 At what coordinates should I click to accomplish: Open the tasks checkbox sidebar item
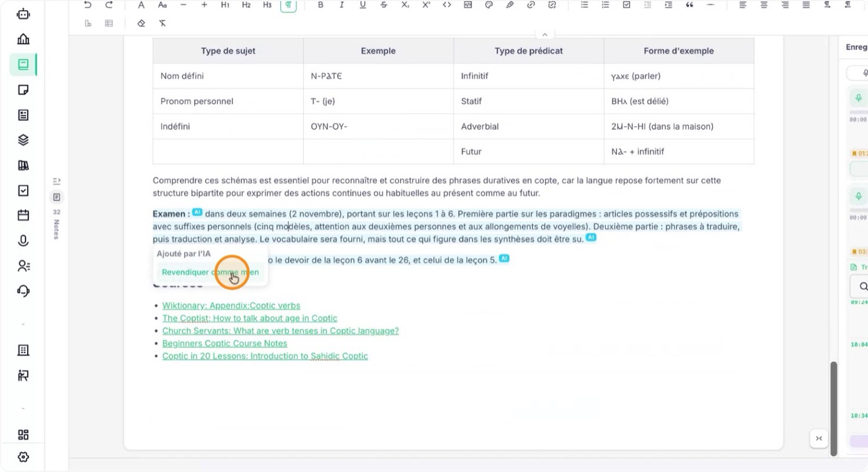coord(24,191)
